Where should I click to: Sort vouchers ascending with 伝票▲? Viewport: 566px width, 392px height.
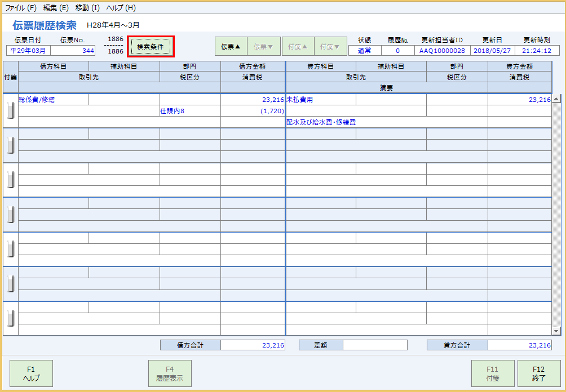(x=231, y=46)
